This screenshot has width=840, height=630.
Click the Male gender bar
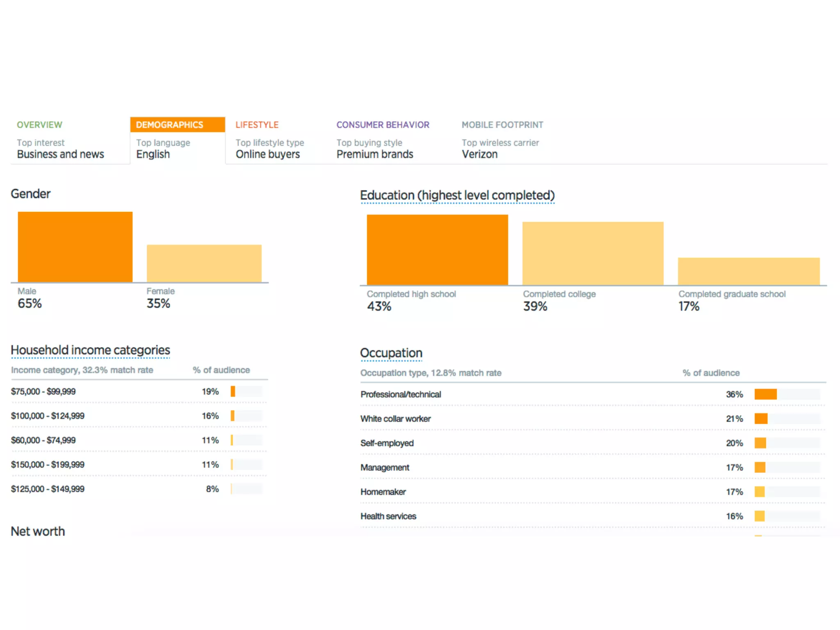click(75, 247)
